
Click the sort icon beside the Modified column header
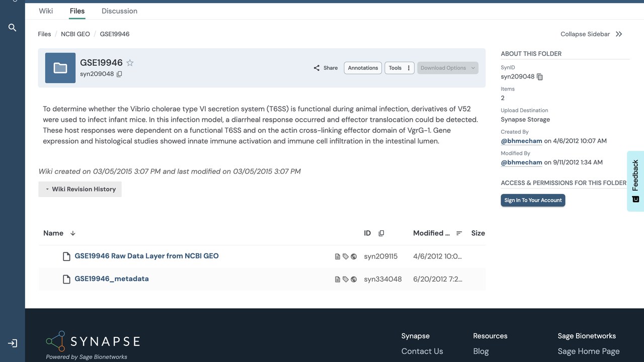tap(459, 233)
